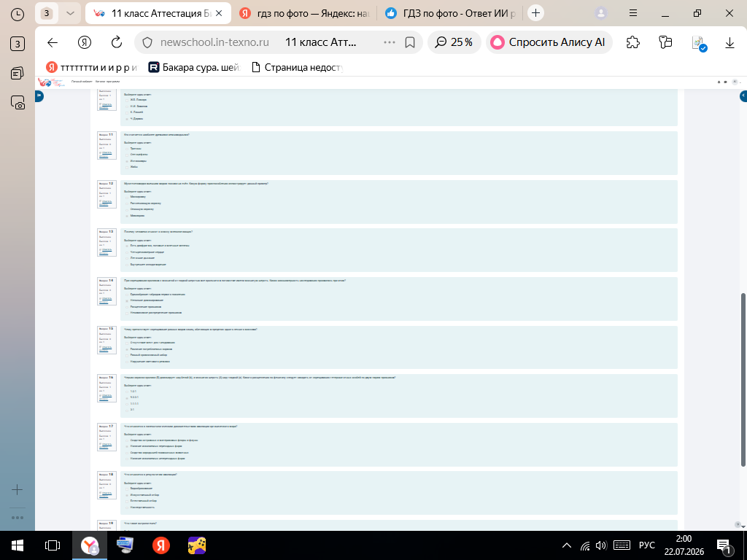Open the site protection shield icon

(147, 42)
